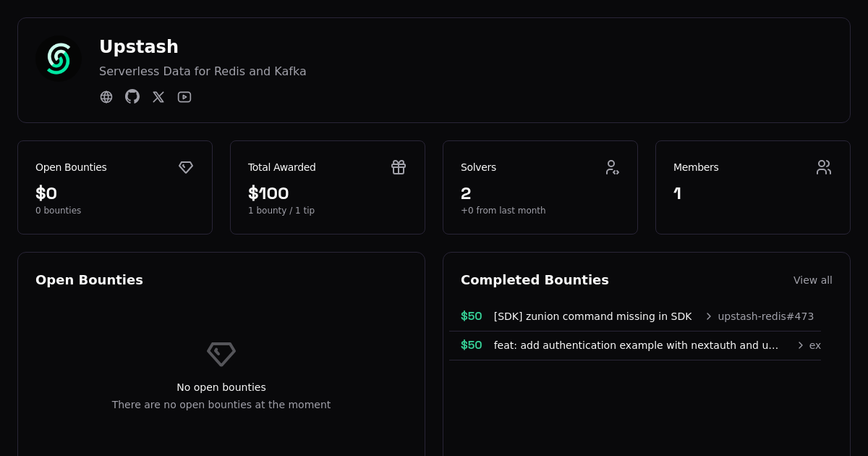Open the nextauth authentication example bounty
This screenshot has width=868, height=456.
point(636,345)
